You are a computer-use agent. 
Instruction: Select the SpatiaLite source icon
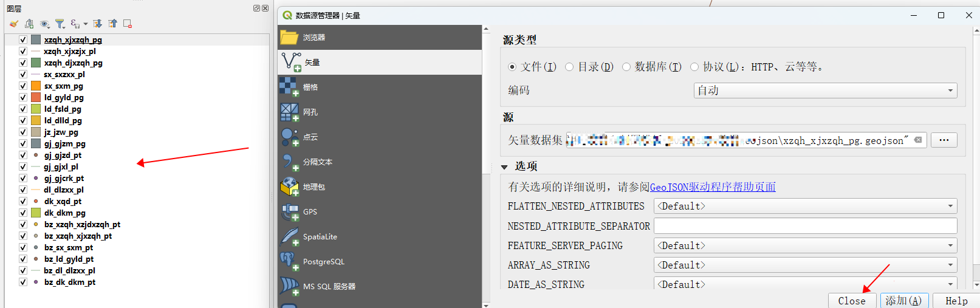pos(289,237)
